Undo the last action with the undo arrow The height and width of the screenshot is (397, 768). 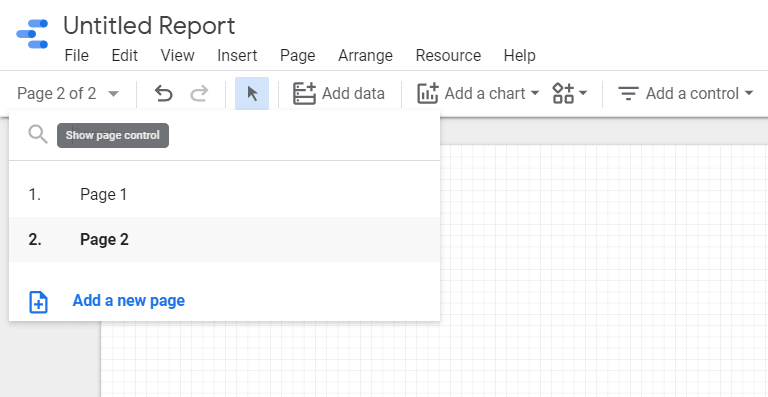coord(164,93)
